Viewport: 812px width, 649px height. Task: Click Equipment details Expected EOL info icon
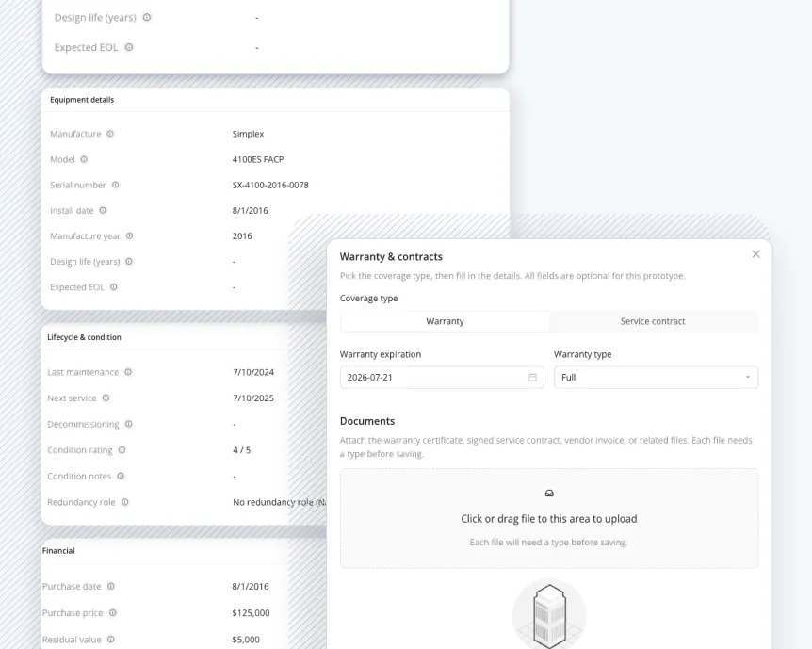pyautogui.click(x=113, y=287)
